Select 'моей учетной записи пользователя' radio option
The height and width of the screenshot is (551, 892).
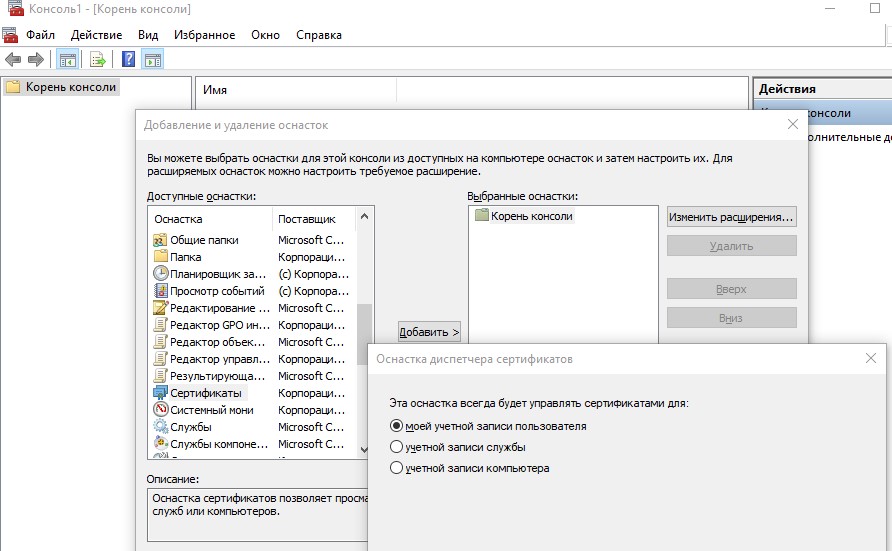point(396,426)
